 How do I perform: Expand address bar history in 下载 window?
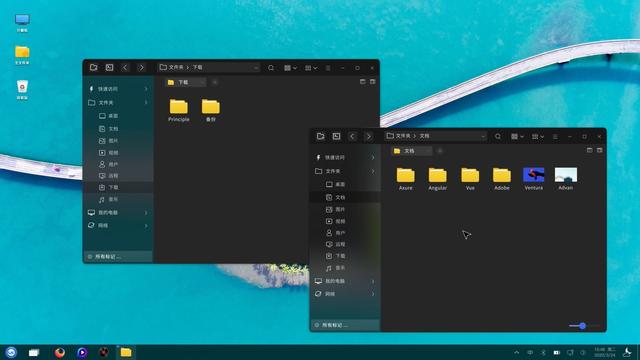pos(256,68)
